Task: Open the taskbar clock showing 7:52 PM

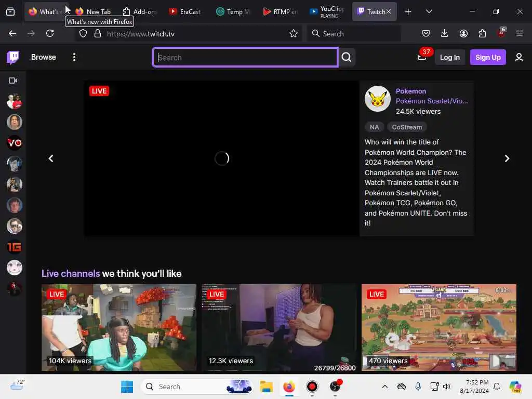Action: click(474, 387)
